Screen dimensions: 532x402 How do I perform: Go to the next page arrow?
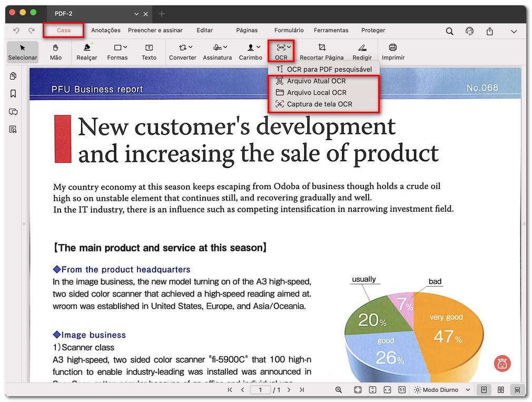[x=289, y=390]
